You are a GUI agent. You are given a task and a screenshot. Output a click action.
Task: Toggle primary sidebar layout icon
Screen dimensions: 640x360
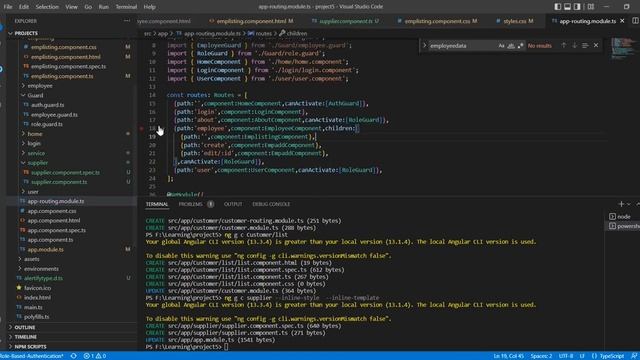[558, 7]
